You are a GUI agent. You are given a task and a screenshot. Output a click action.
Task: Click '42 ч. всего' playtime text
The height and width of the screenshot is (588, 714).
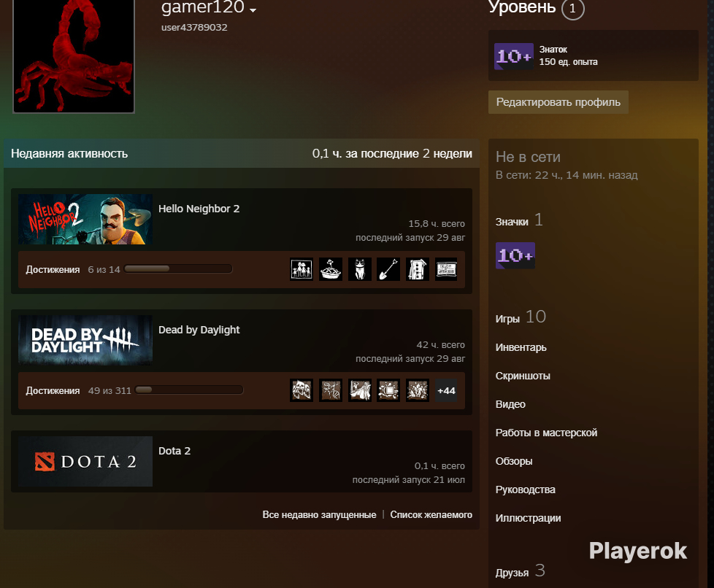click(441, 345)
